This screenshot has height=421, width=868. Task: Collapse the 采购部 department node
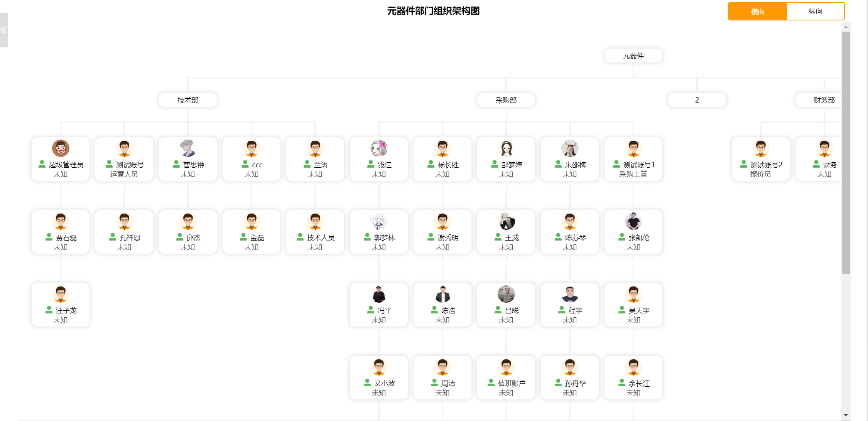506,100
